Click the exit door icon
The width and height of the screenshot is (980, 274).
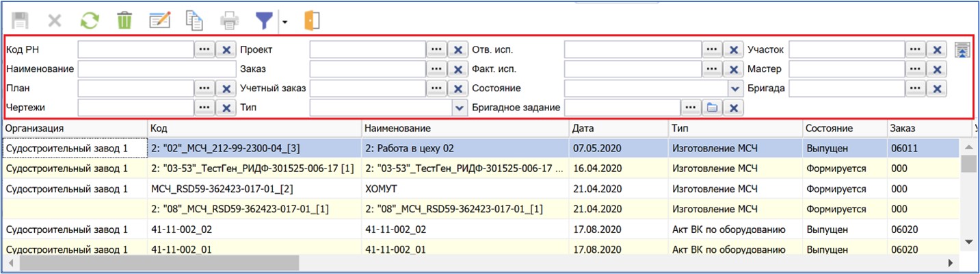click(x=312, y=21)
